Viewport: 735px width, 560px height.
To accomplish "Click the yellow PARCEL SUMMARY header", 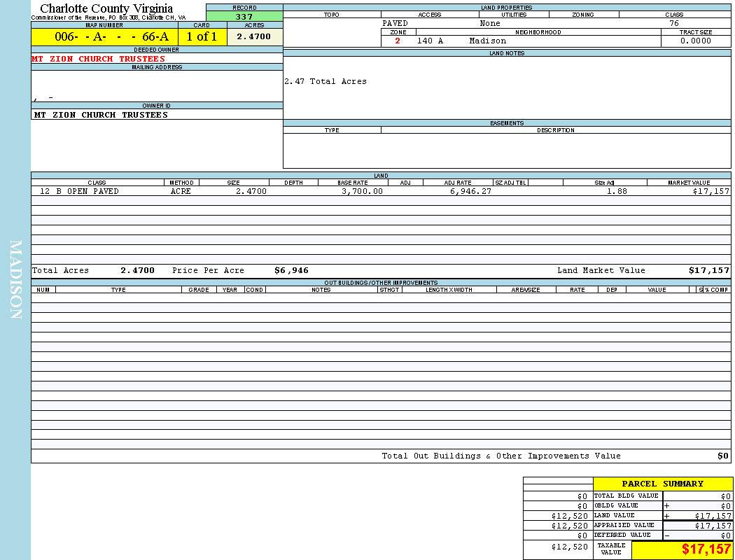I will (x=662, y=484).
